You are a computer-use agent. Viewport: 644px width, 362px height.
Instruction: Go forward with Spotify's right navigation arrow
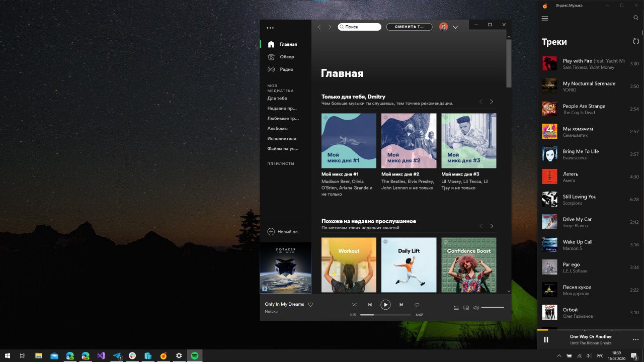(330, 27)
